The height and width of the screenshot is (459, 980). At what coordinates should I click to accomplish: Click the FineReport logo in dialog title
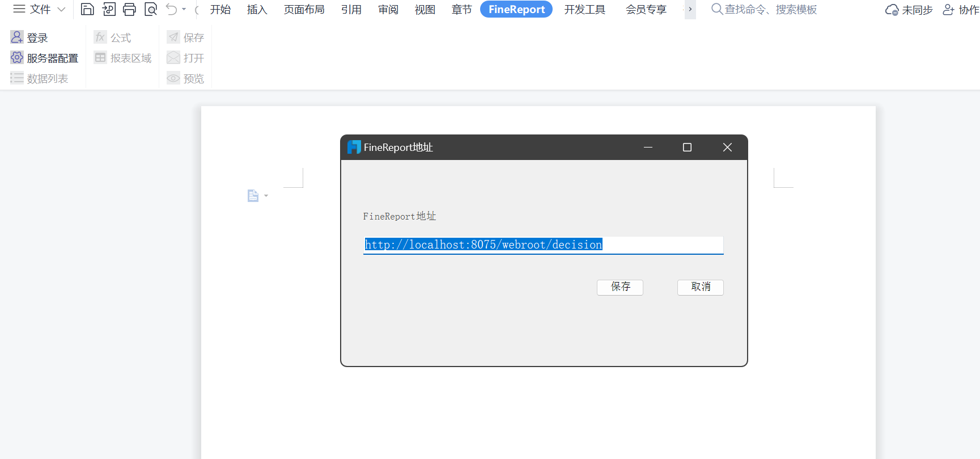(x=354, y=147)
